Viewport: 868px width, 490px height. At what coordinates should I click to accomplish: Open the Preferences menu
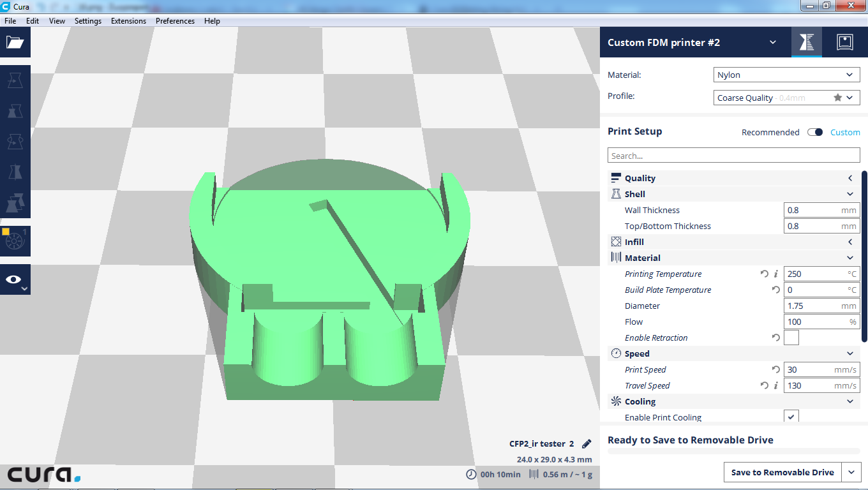pyautogui.click(x=175, y=20)
